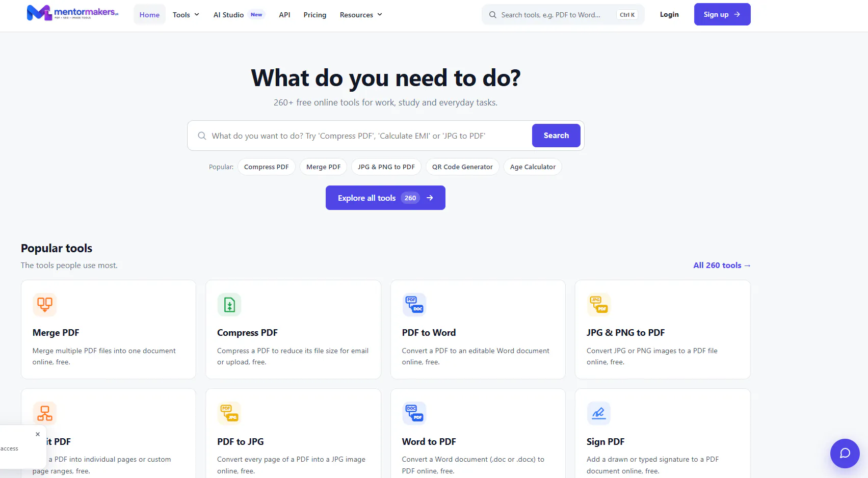Open the PDF to JPG card title
The image size is (868, 478).
pos(241,442)
